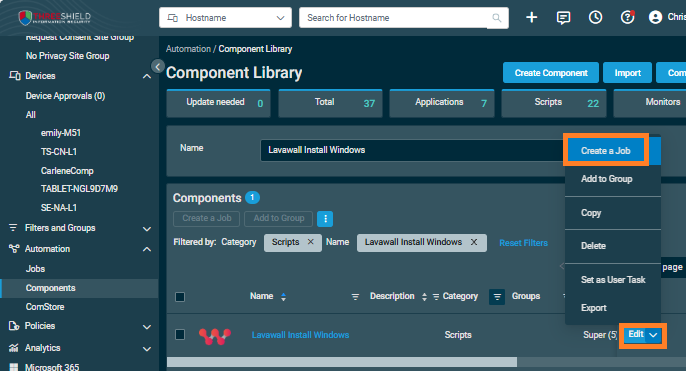The width and height of the screenshot is (686, 371).
Task: Expand the Filters and Groups section
Action: 147,228
